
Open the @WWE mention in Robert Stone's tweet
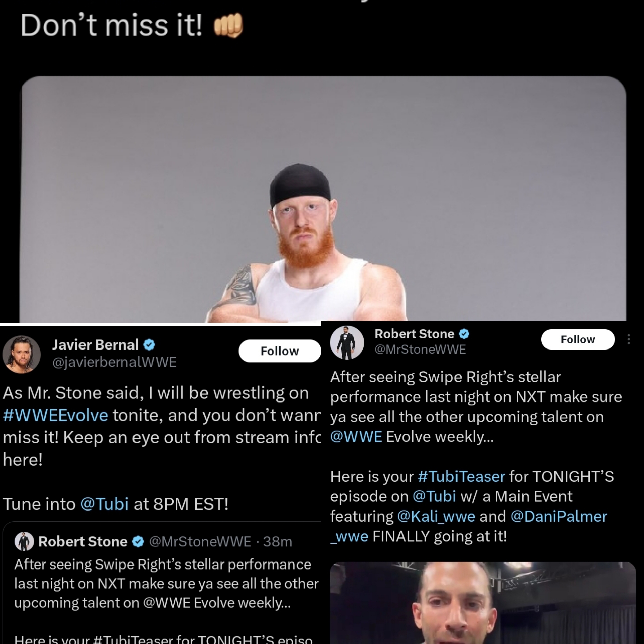356,437
